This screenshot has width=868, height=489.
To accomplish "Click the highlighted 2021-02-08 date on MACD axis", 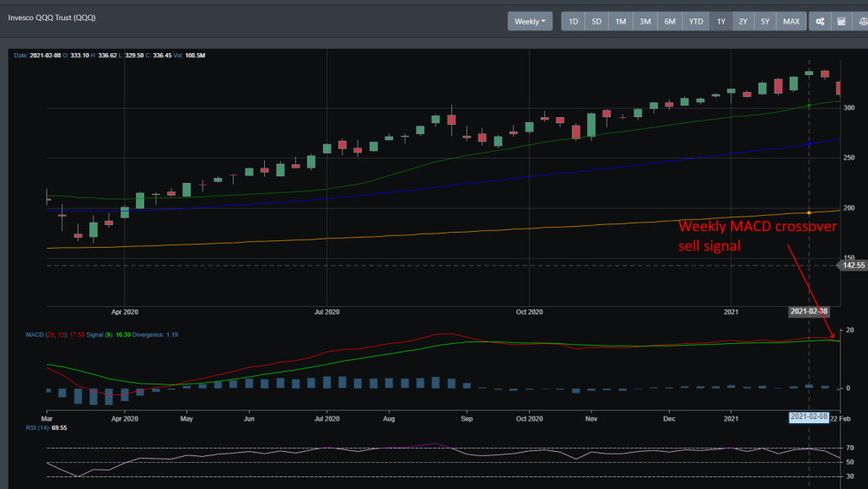I will [809, 417].
